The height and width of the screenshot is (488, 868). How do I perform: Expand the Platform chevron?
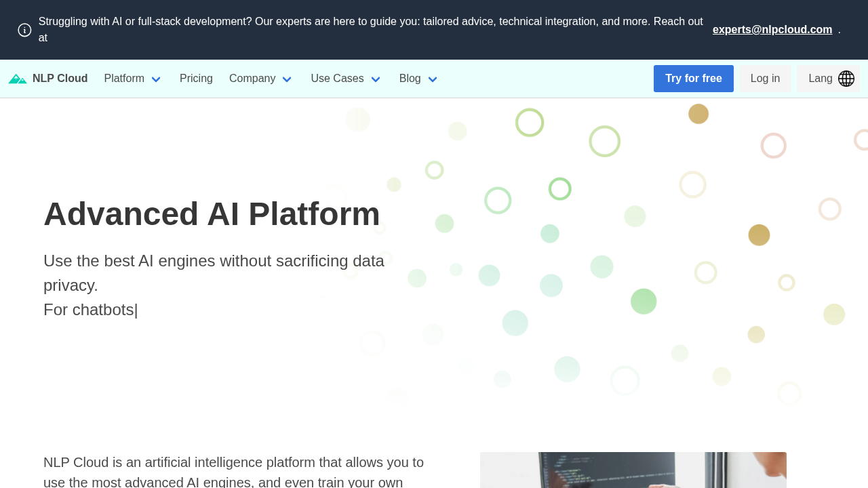[x=156, y=79]
